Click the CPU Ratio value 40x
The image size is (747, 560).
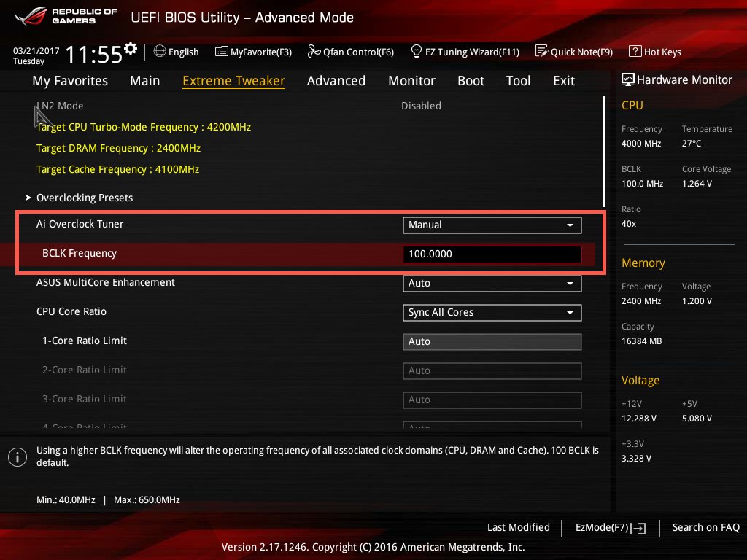[x=629, y=223]
